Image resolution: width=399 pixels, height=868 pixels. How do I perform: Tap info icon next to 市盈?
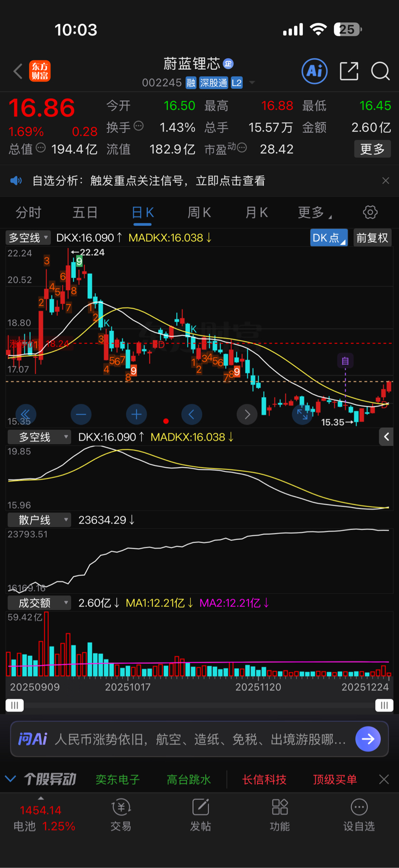click(x=242, y=148)
